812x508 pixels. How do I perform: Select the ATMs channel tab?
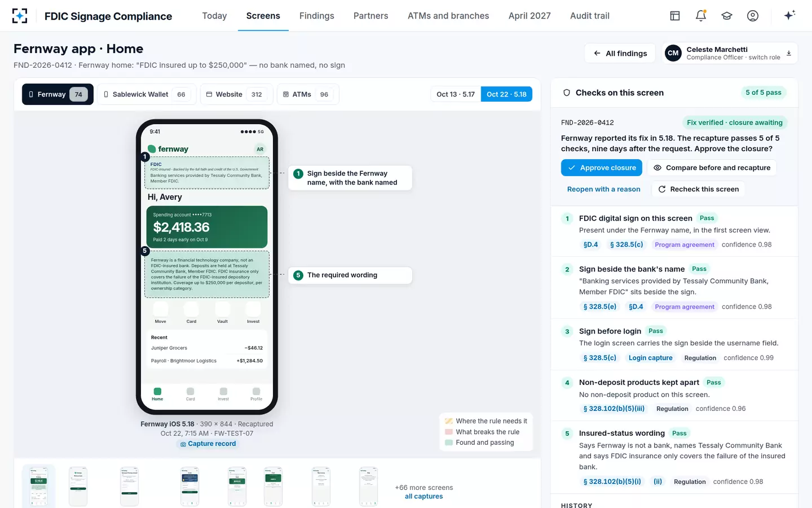tap(307, 94)
